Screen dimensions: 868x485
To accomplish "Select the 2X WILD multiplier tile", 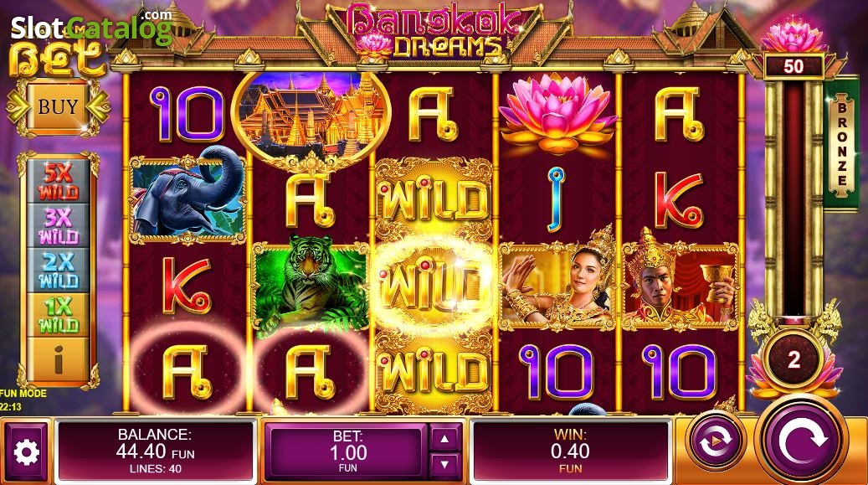I will click(x=58, y=271).
